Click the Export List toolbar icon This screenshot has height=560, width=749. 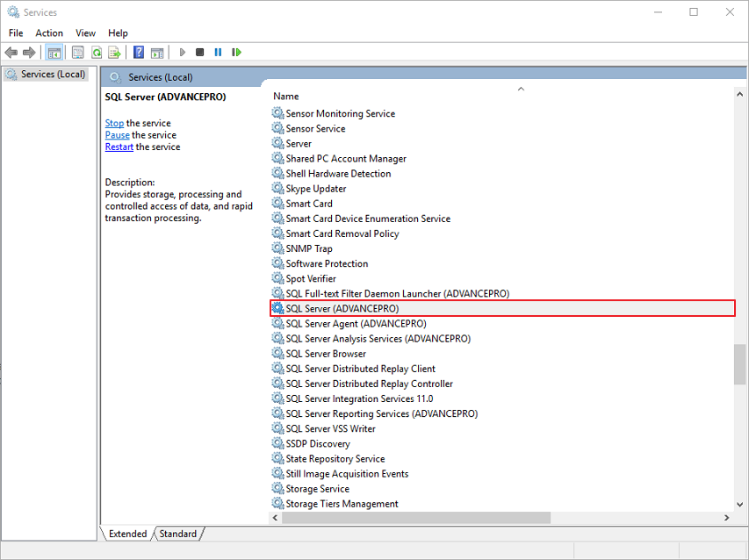coord(114,53)
